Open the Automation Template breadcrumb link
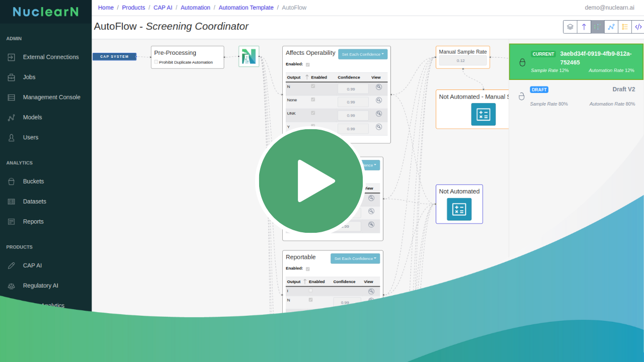 pos(246,8)
